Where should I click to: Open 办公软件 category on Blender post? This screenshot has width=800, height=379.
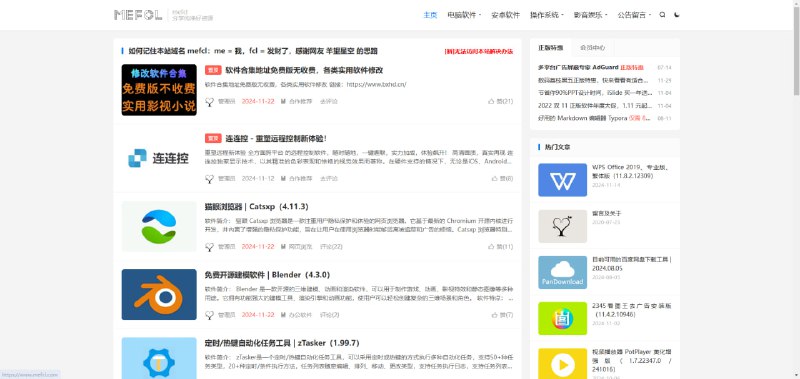coord(300,315)
